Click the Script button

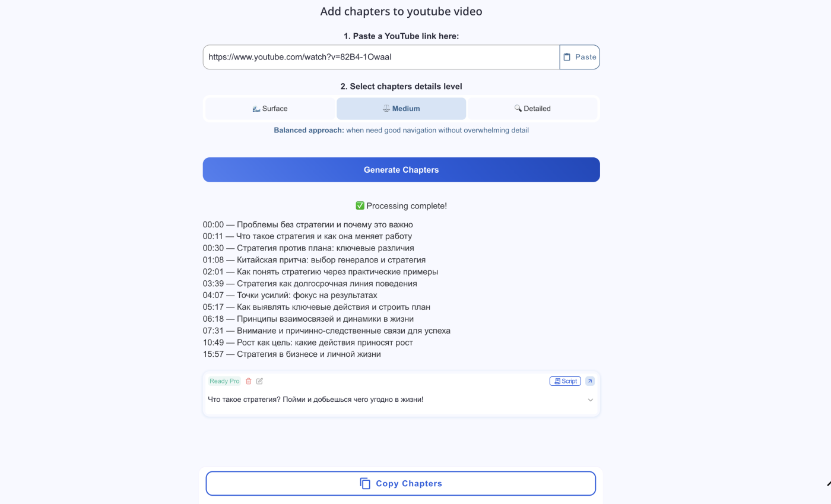click(x=565, y=381)
